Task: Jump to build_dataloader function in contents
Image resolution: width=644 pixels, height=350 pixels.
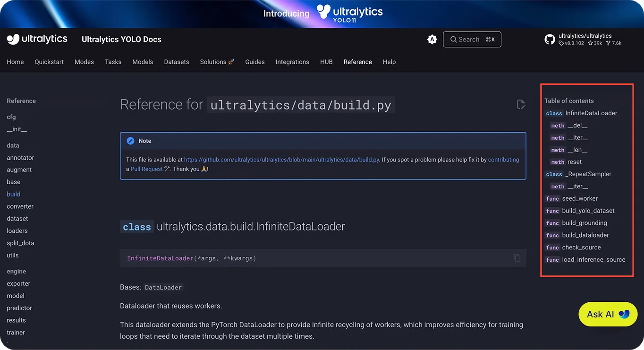Action: pos(577,235)
